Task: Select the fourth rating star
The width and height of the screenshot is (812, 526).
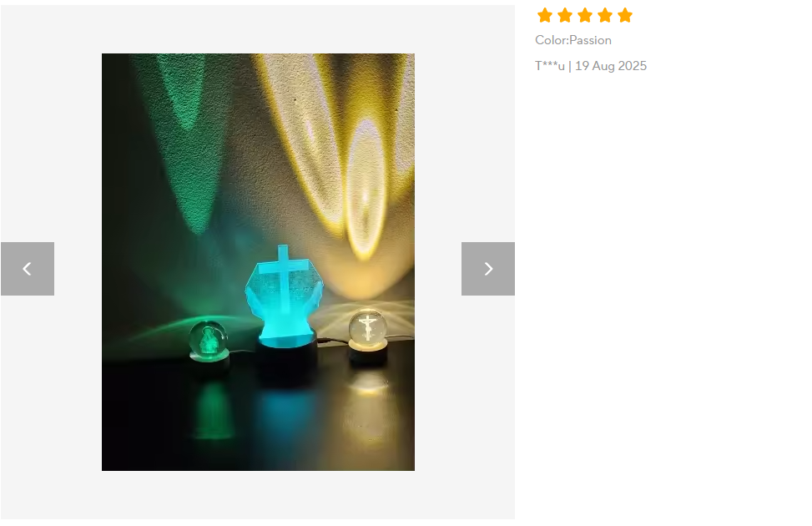Action: click(605, 16)
